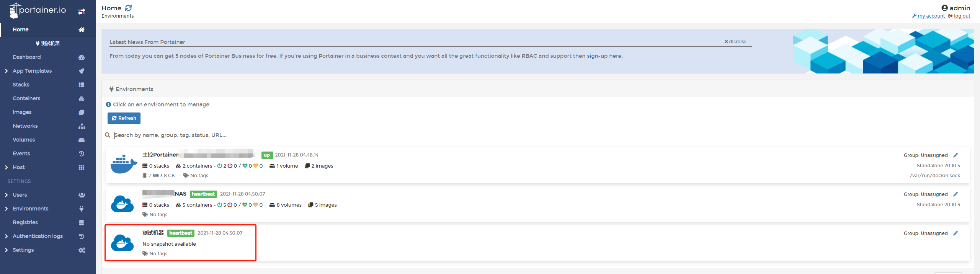
Task: Click the Stacks list icon
Action: click(x=82, y=85)
